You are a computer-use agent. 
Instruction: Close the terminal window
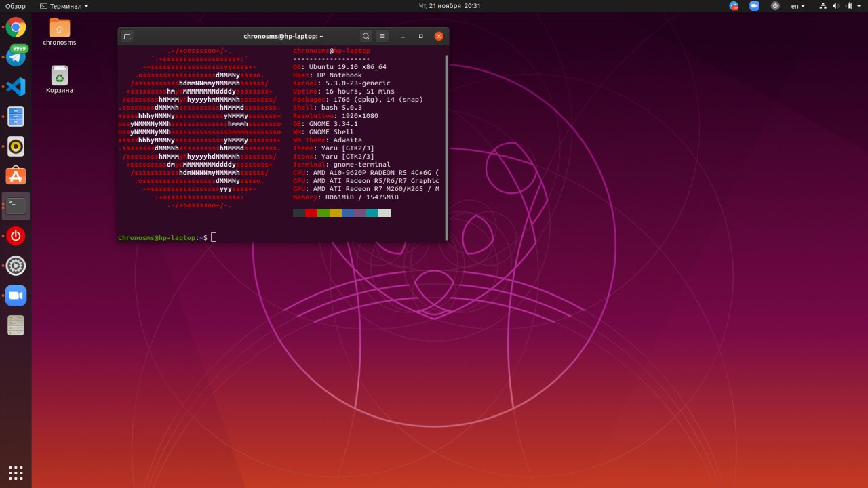[439, 36]
